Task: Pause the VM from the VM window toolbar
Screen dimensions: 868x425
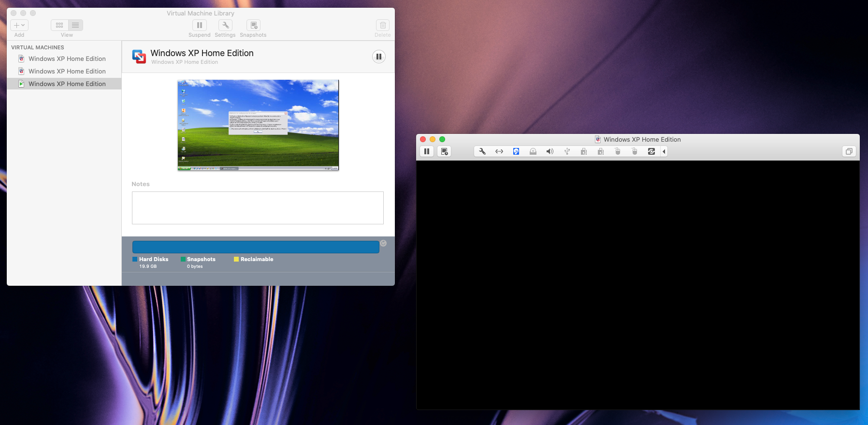Action: click(x=427, y=151)
